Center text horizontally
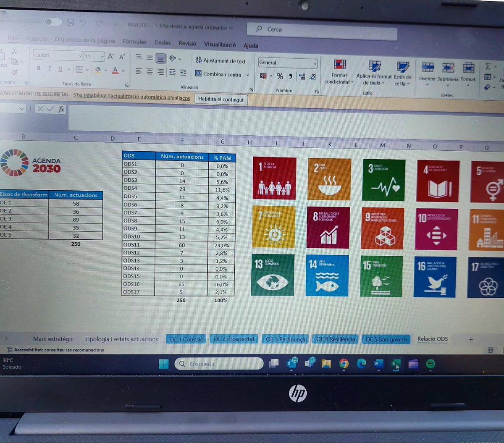Image resolution: width=504 pixels, height=443 pixels. pos(150,72)
